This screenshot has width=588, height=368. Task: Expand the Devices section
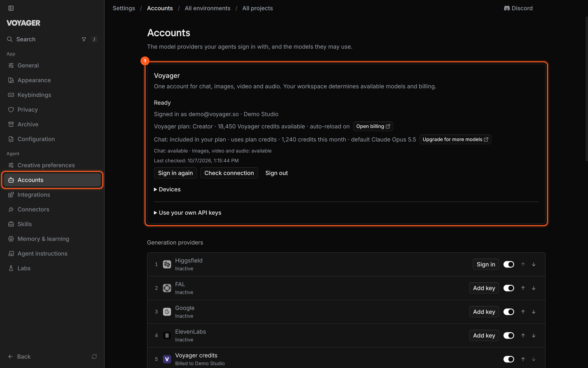coord(167,189)
